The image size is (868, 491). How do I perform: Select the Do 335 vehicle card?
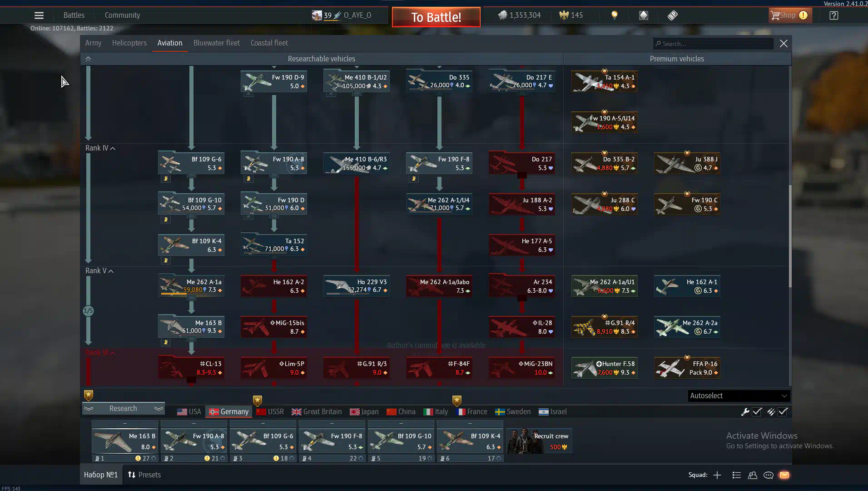(439, 81)
